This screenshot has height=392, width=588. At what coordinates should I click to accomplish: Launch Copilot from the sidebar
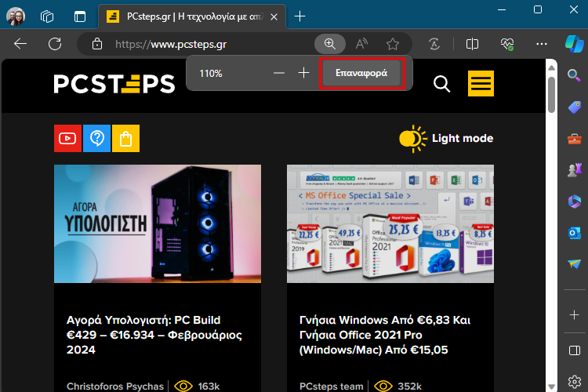tap(574, 44)
